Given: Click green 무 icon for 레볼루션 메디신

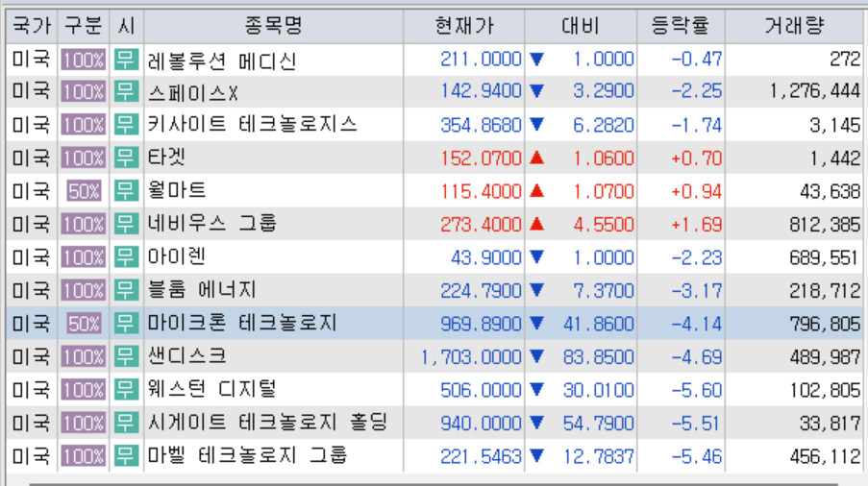Looking at the screenshot, I should pyautogui.click(x=126, y=60).
